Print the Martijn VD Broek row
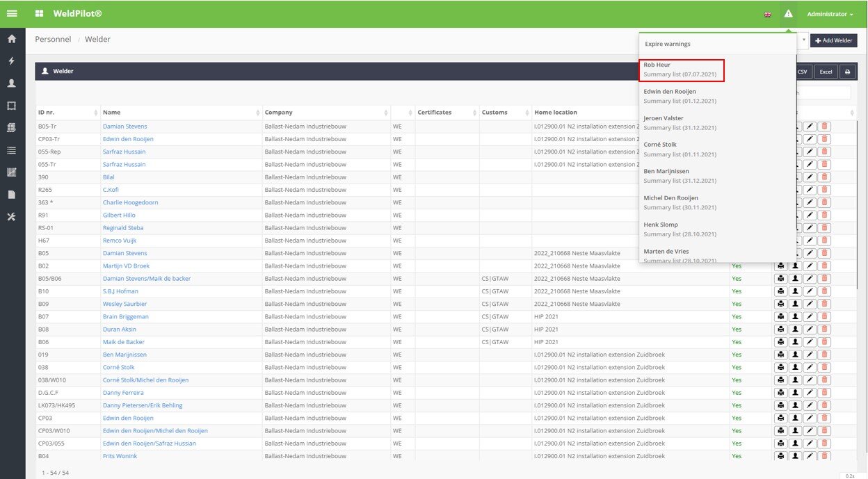 (781, 266)
